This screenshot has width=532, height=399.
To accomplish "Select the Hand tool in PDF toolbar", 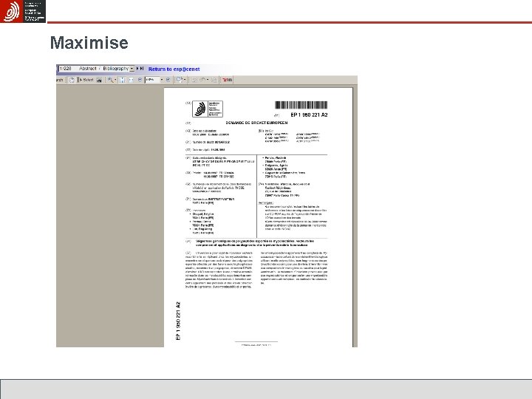I will 72,80.
